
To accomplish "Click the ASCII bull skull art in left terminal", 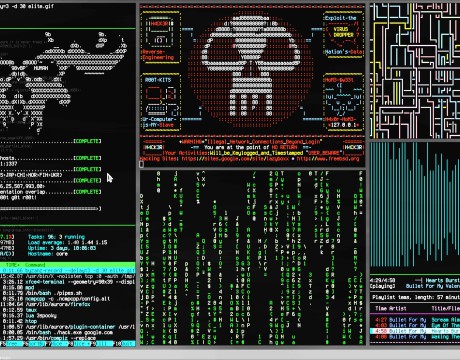I will coord(63,82).
